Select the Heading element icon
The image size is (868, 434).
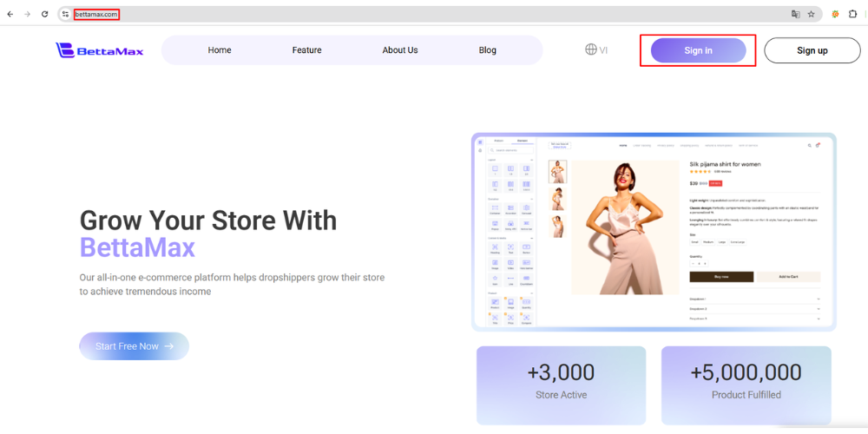click(495, 248)
